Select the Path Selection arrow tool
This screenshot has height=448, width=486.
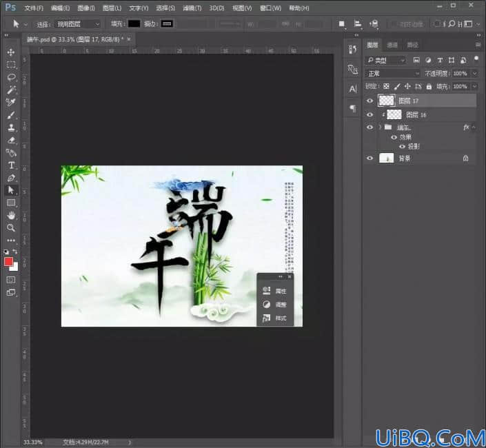point(11,190)
